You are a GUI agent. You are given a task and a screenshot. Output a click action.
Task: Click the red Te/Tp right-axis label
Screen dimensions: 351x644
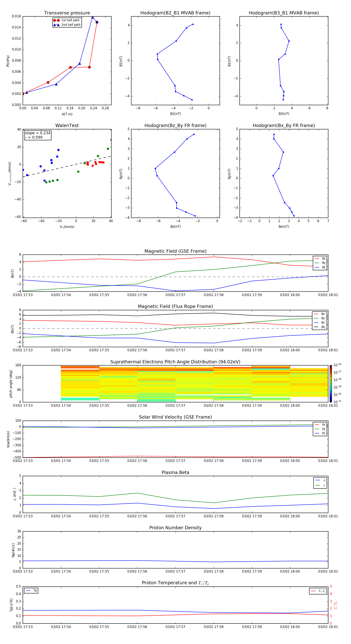(336, 605)
